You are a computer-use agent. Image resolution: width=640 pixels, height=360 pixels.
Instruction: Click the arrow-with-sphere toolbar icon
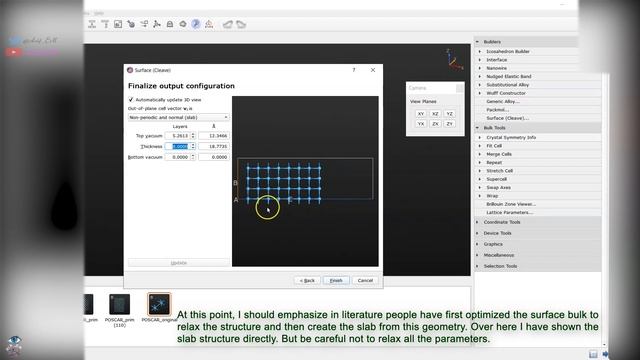click(x=131, y=24)
